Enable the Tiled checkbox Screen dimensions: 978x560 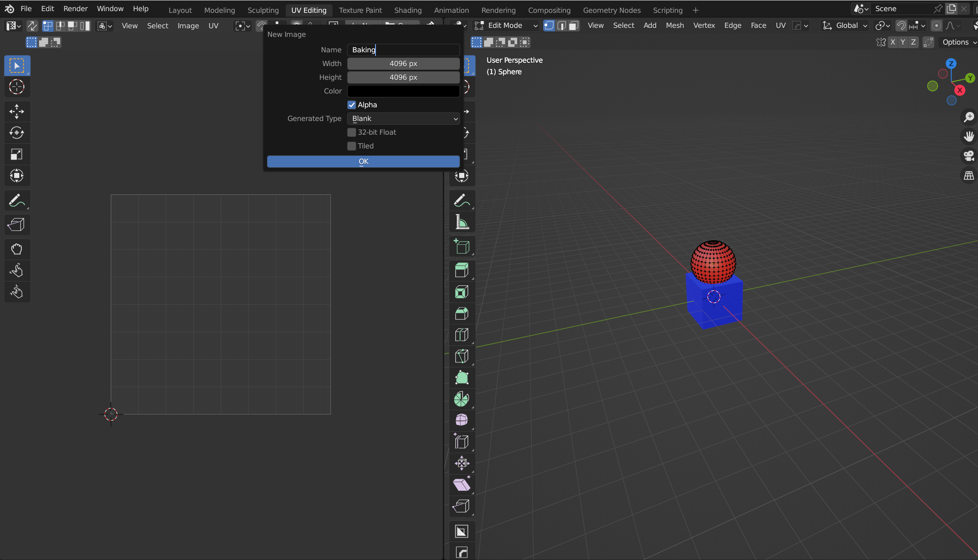pos(351,146)
